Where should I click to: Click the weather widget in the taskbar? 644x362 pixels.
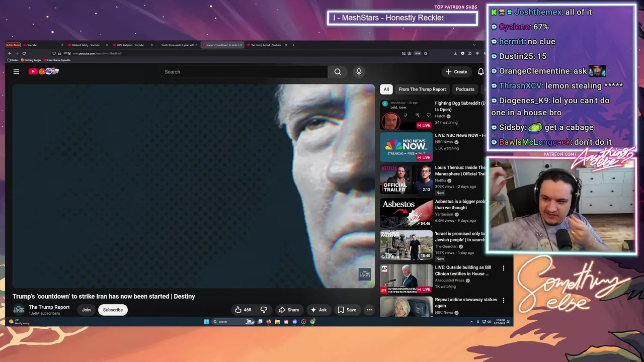pos(20,322)
